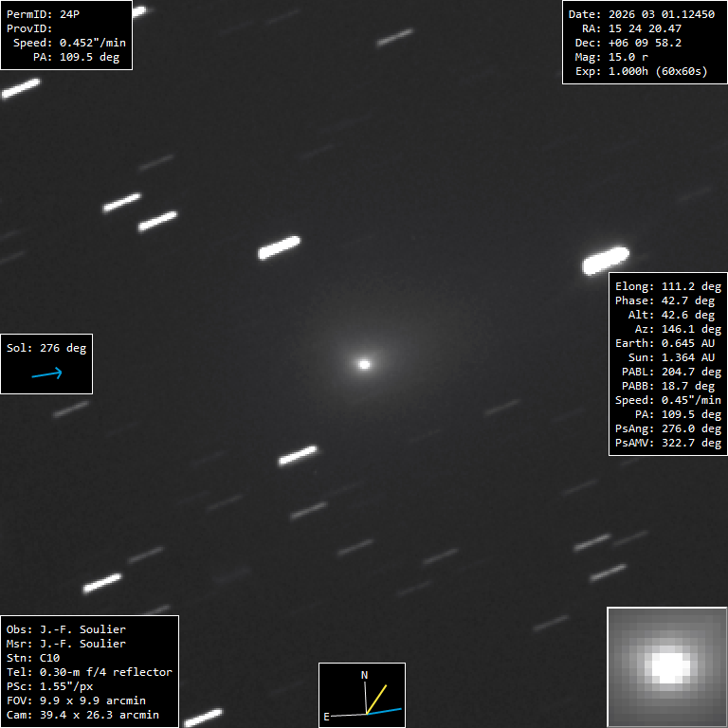Click the Obs: J.-F. Soulier line
This screenshot has width=728, height=728.
point(65,628)
